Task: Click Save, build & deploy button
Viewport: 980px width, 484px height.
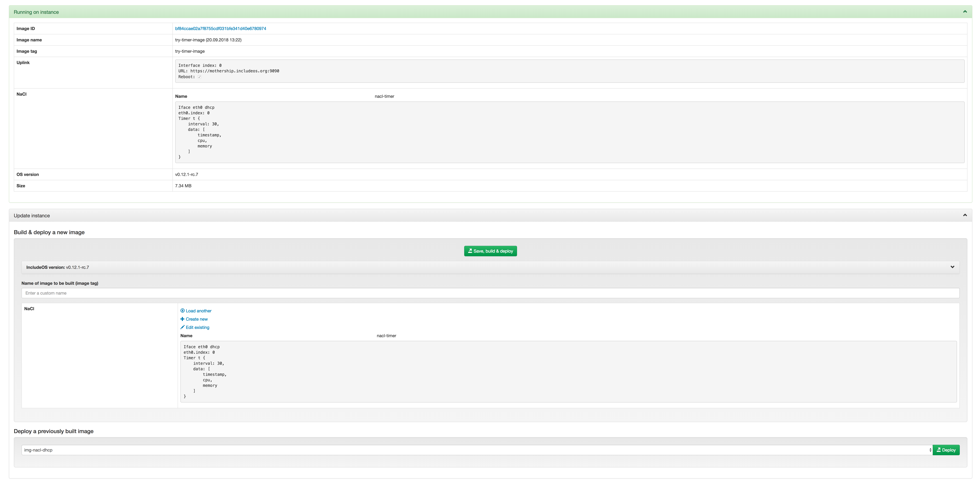Action: click(x=490, y=251)
